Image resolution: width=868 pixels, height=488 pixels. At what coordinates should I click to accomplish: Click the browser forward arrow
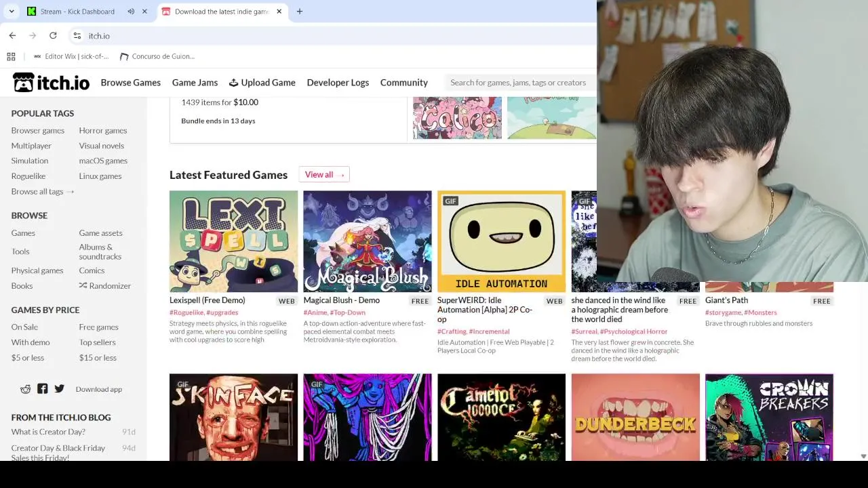(x=33, y=35)
